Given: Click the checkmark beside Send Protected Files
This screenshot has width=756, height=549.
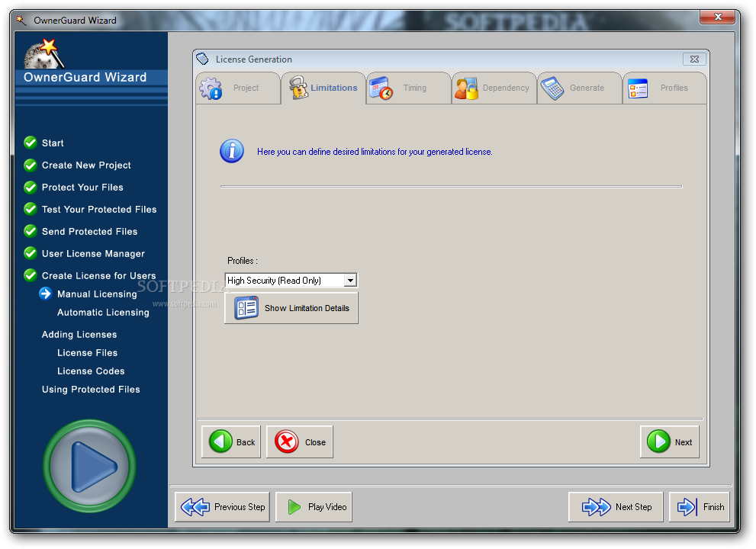Looking at the screenshot, I should click(31, 231).
